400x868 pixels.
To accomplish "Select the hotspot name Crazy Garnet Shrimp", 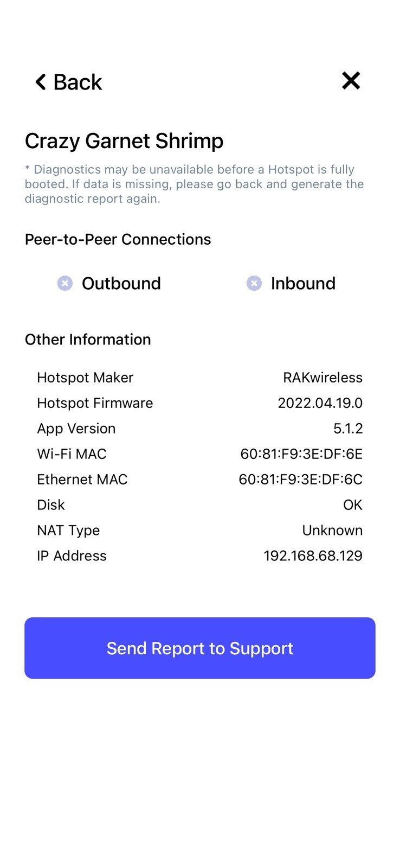I will (x=124, y=141).
